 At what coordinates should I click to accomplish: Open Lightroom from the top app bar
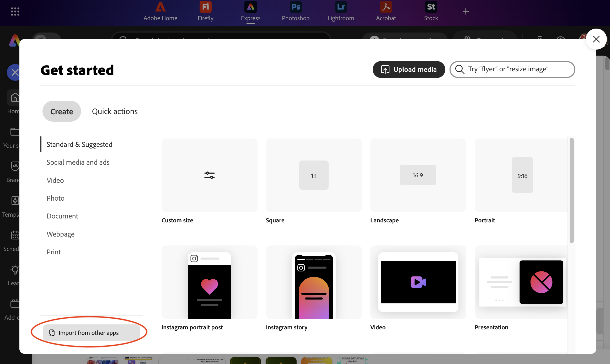click(340, 12)
